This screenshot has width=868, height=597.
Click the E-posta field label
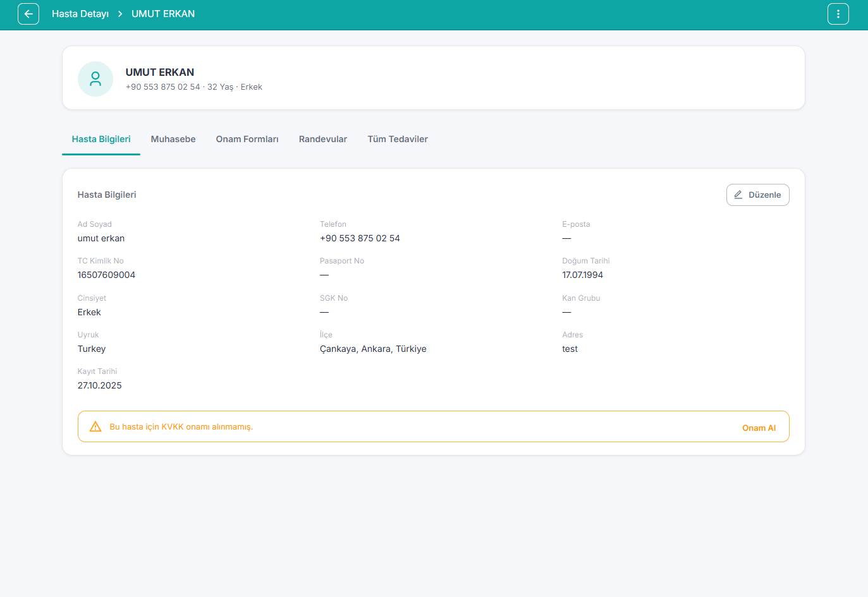[576, 224]
